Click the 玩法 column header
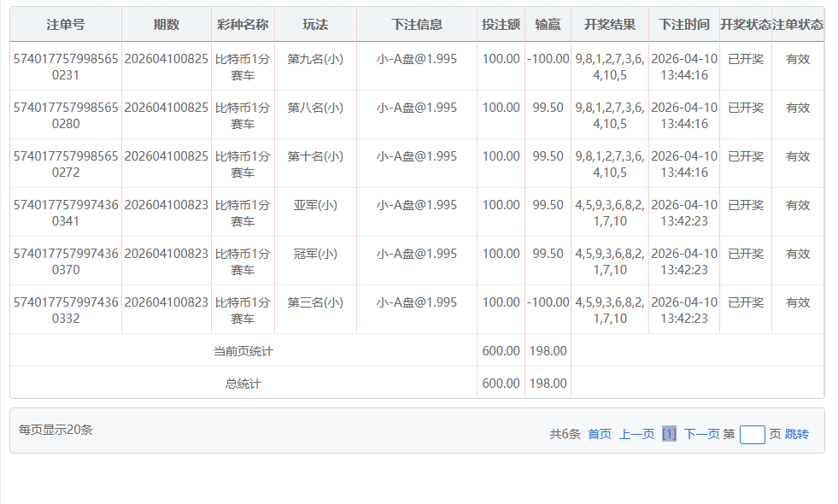This screenshot has width=838, height=504. click(x=315, y=25)
